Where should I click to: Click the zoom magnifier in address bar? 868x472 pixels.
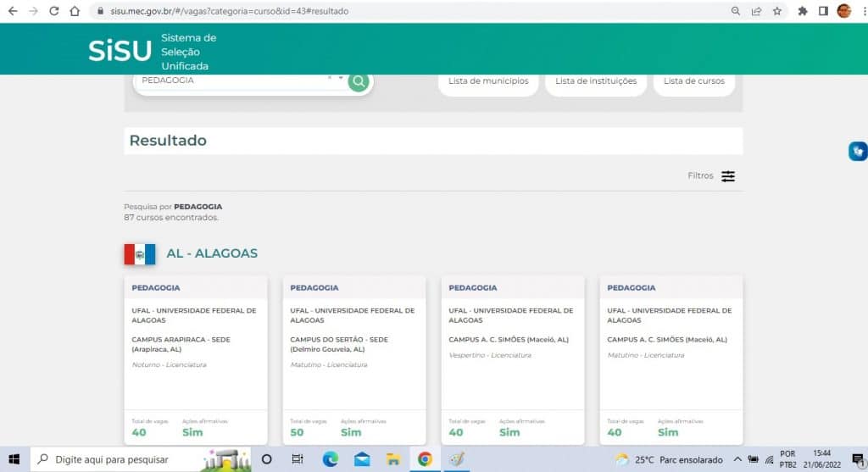pos(735,11)
